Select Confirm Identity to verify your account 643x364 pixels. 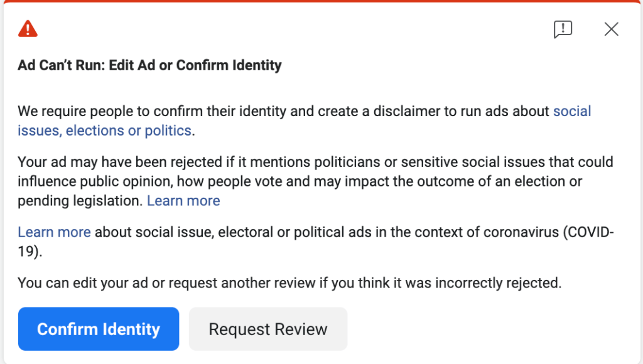click(x=98, y=328)
